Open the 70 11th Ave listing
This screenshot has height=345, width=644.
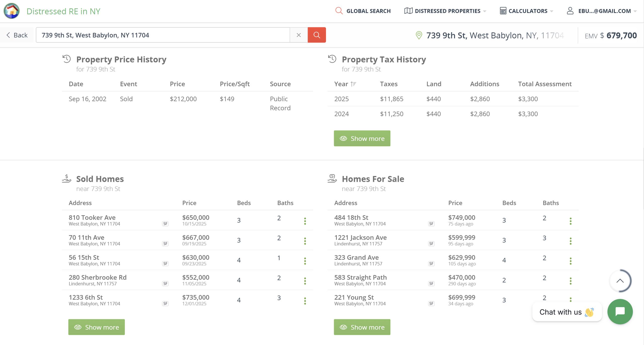(x=86, y=237)
